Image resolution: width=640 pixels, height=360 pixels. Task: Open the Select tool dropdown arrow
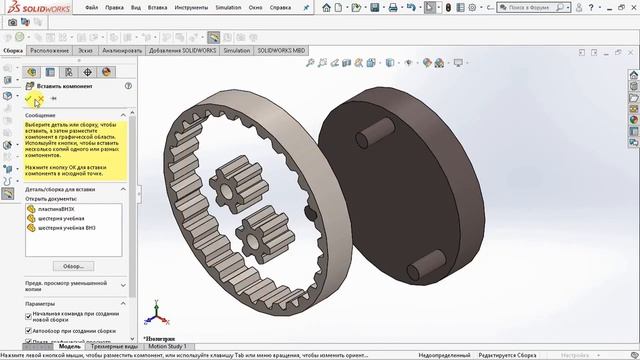[x=438, y=7]
